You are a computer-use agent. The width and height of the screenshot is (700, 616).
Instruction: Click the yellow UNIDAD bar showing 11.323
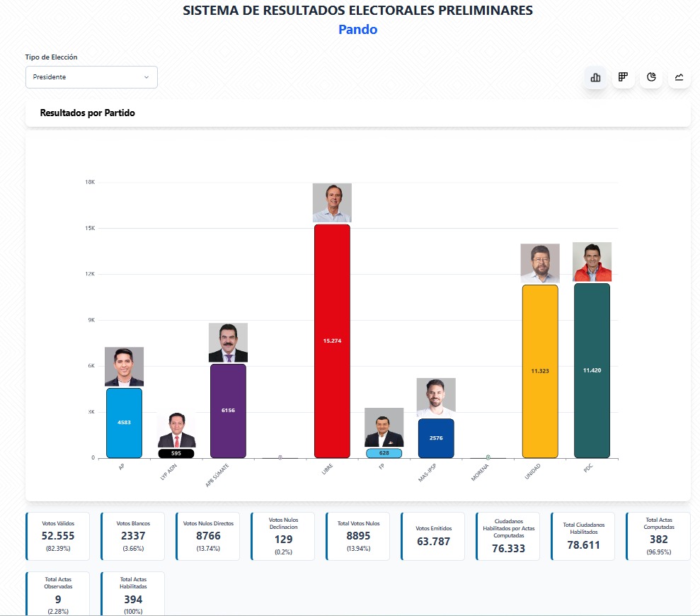[x=540, y=371]
